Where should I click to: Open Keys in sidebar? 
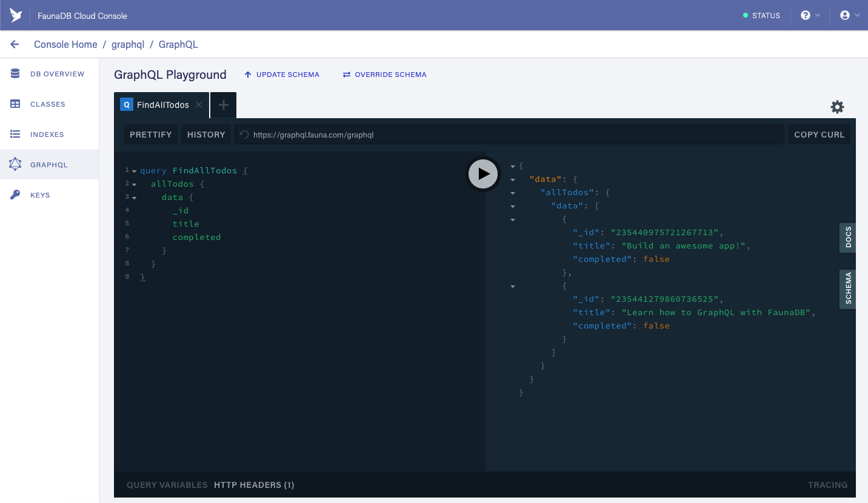tap(49, 195)
